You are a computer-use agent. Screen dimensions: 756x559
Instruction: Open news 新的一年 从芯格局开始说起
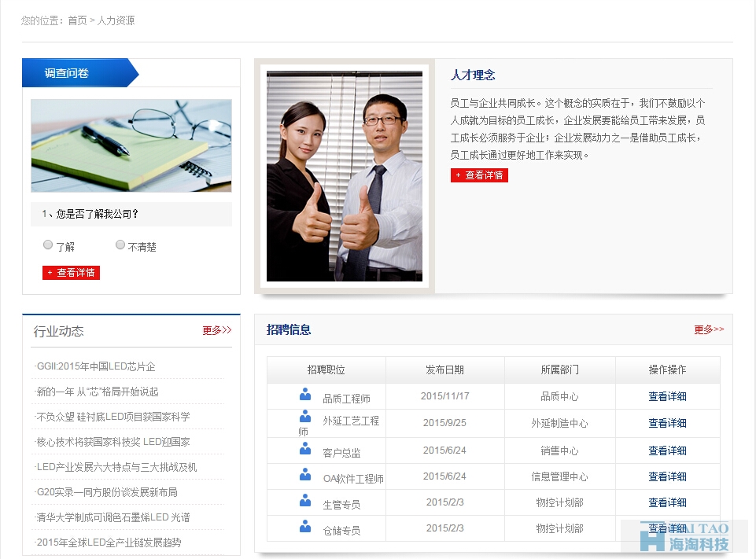pyautogui.click(x=97, y=392)
